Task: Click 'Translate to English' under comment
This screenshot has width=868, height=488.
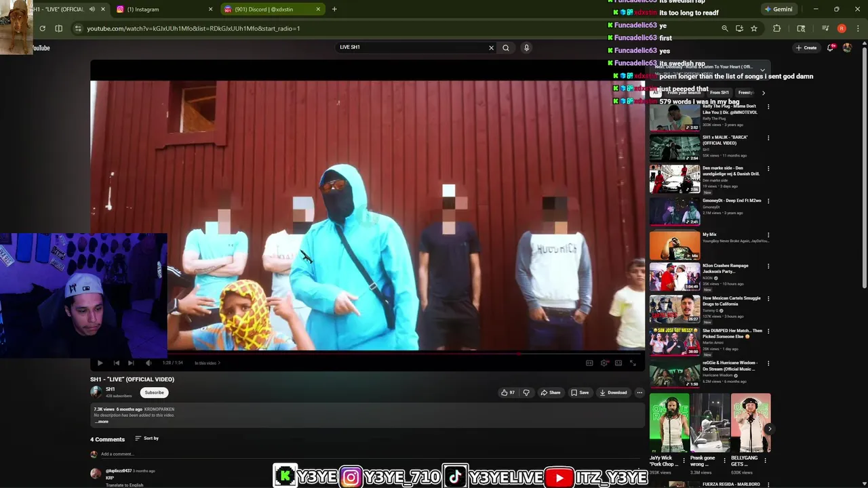Action: coord(124,485)
